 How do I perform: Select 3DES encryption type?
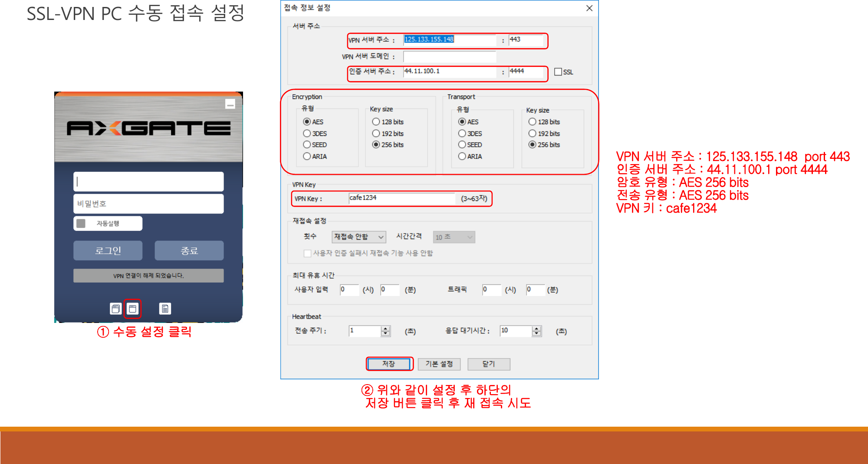point(307,133)
